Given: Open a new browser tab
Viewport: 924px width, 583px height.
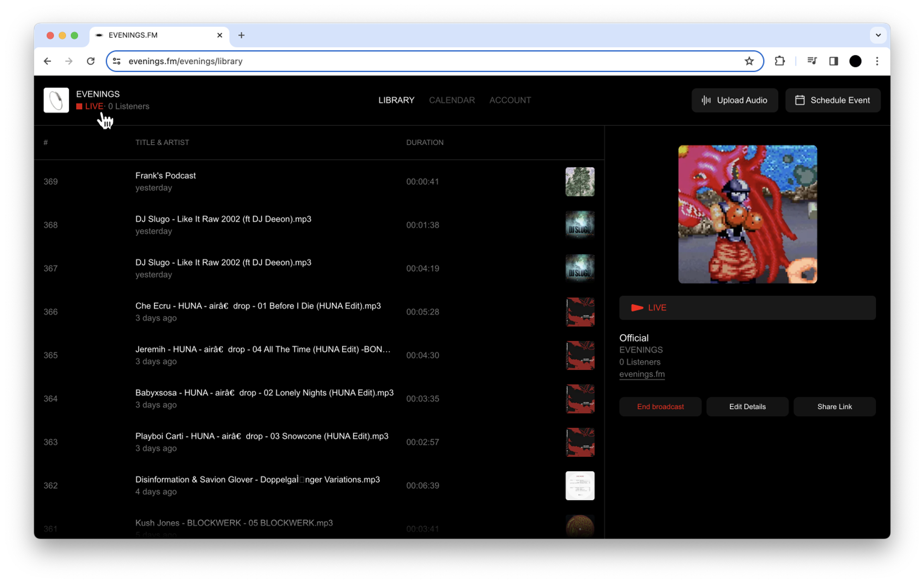Looking at the screenshot, I should (241, 35).
